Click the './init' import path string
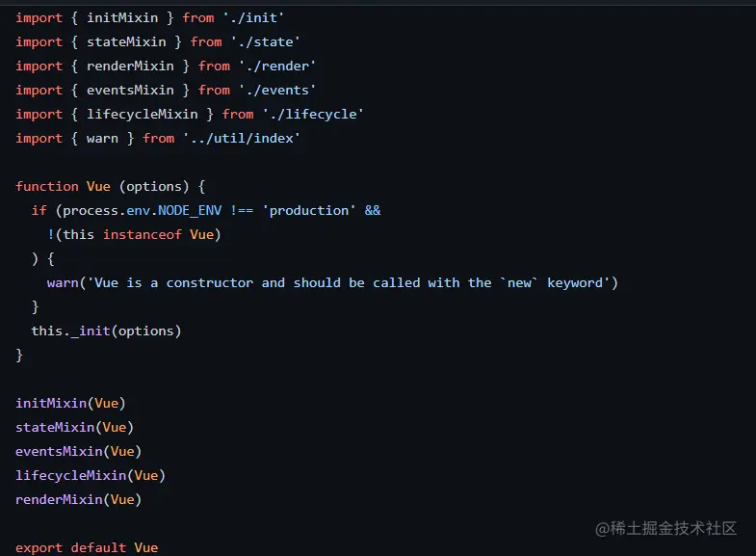 253,18
